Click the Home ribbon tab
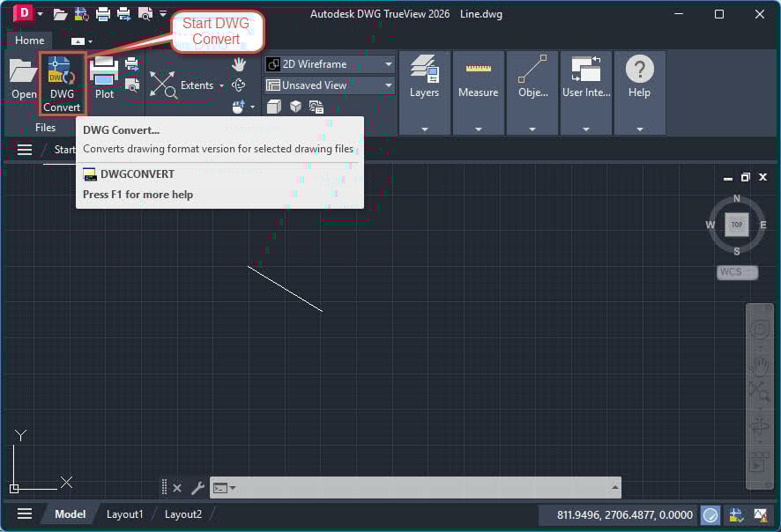Screen dimensions: 781x532 tap(29, 40)
